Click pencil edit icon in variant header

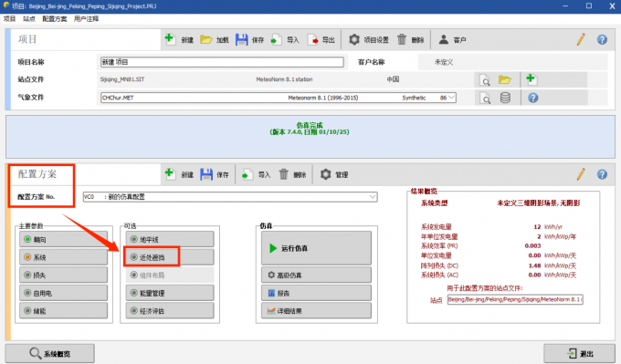click(x=581, y=174)
